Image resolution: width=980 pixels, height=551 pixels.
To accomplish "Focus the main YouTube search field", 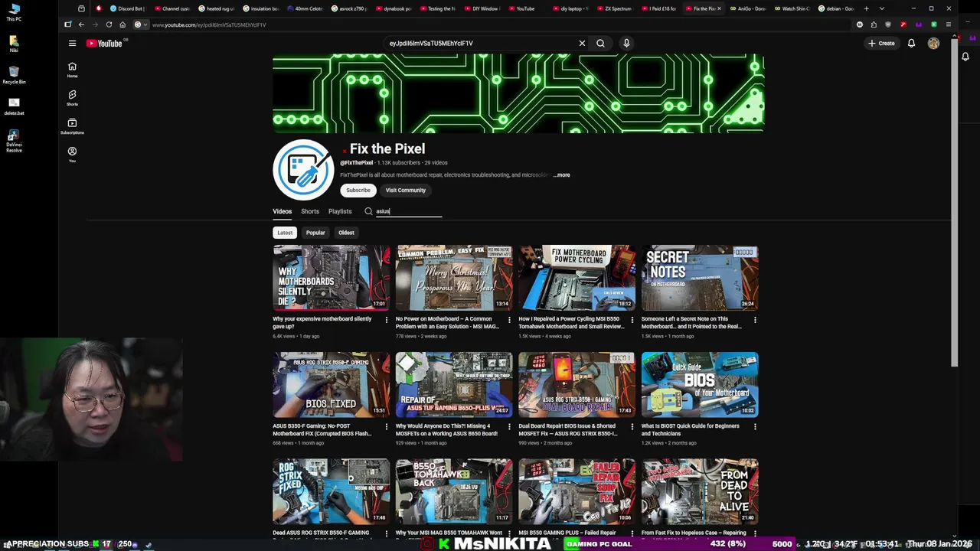I will click(479, 44).
